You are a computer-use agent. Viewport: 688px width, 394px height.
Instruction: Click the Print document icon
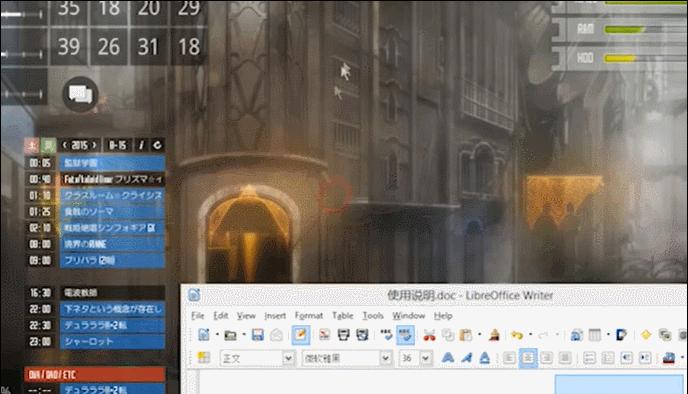(344, 335)
